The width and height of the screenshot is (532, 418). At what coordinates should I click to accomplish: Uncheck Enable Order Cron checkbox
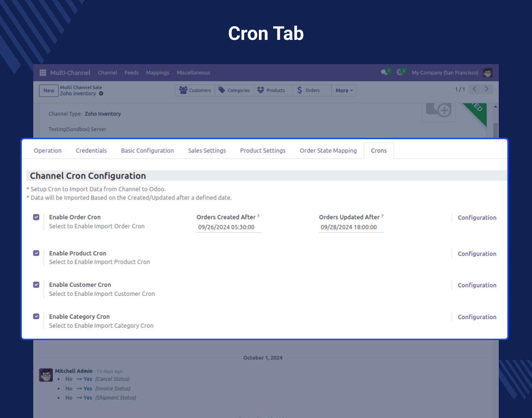coord(36,217)
